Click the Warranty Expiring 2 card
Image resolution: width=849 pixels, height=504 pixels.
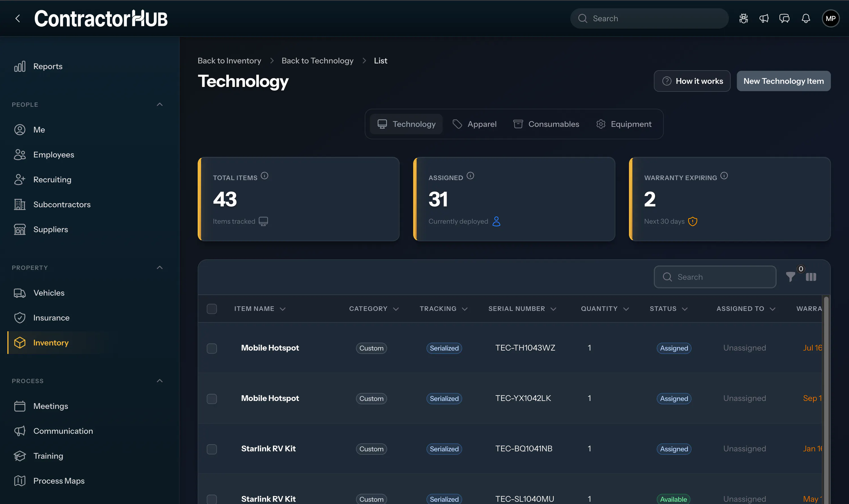pos(730,199)
